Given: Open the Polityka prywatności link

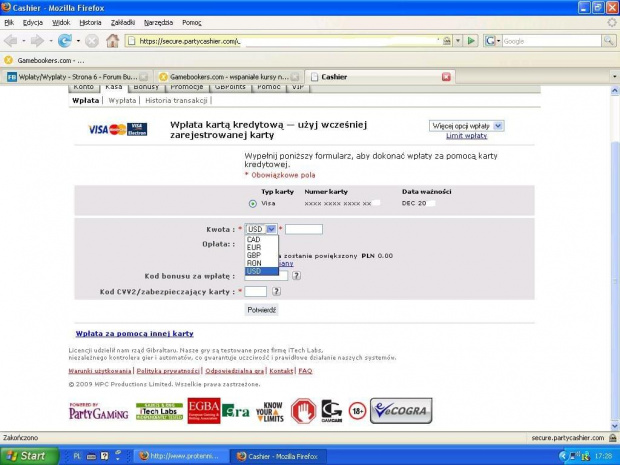Looking at the screenshot, I should click(168, 371).
